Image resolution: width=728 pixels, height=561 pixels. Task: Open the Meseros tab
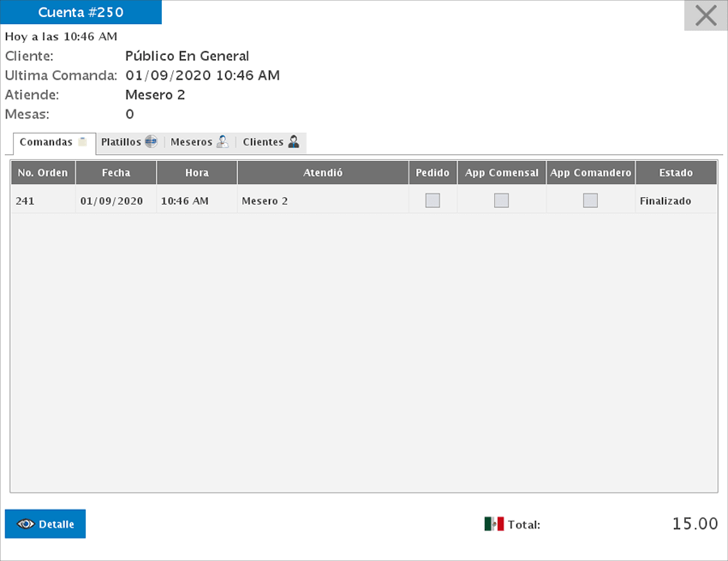coord(191,142)
